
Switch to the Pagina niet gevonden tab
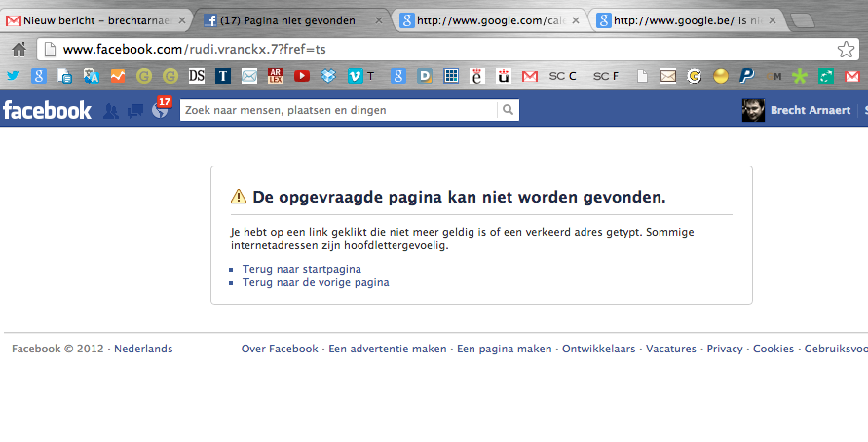(x=293, y=20)
